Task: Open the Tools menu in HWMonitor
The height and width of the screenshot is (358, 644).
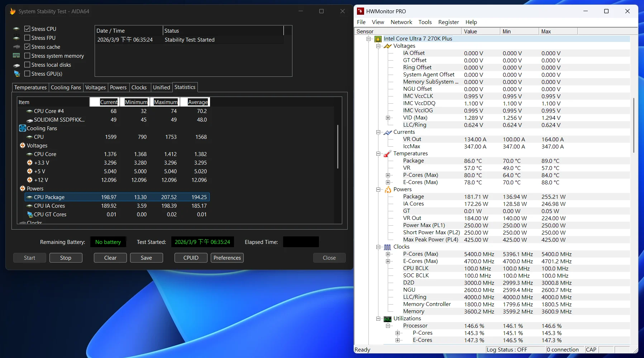Action: (x=425, y=22)
